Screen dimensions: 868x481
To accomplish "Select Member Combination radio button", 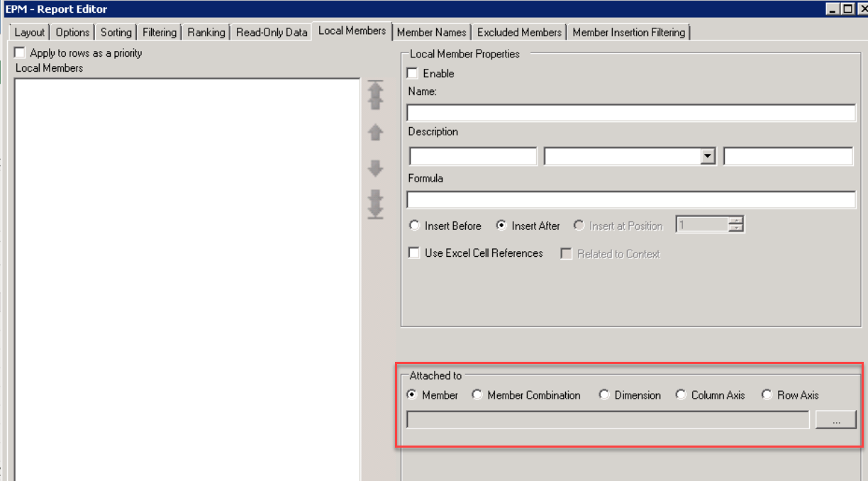I will pyautogui.click(x=477, y=394).
